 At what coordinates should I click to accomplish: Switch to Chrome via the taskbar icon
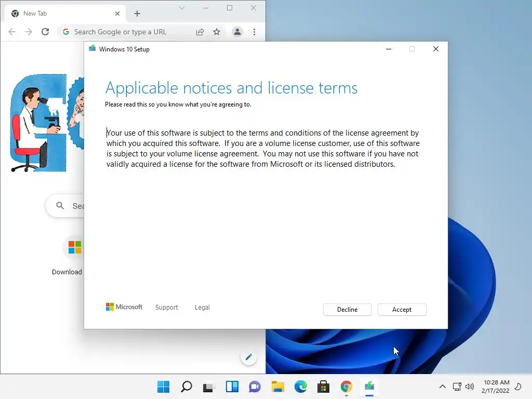[346, 387]
